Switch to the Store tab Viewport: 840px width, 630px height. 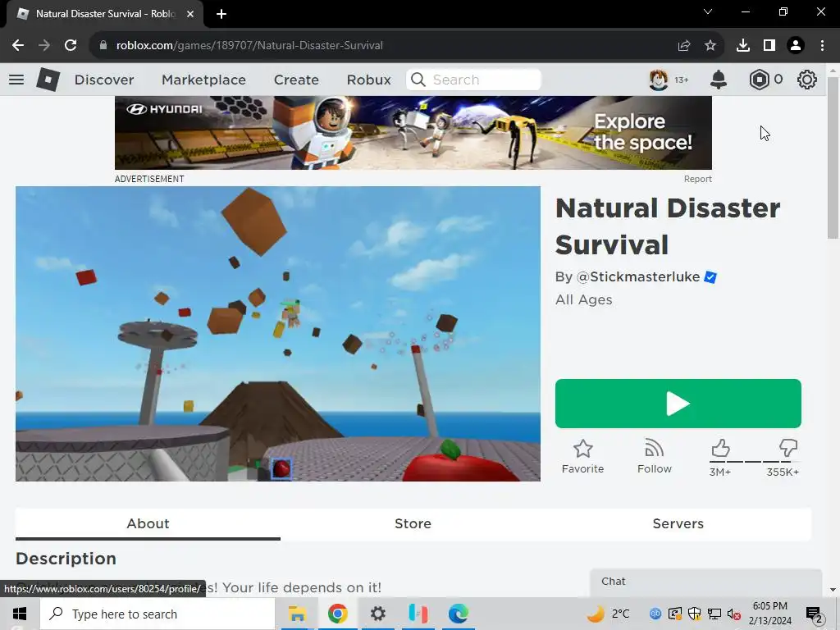pyautogui.click(x=413, y=524)
